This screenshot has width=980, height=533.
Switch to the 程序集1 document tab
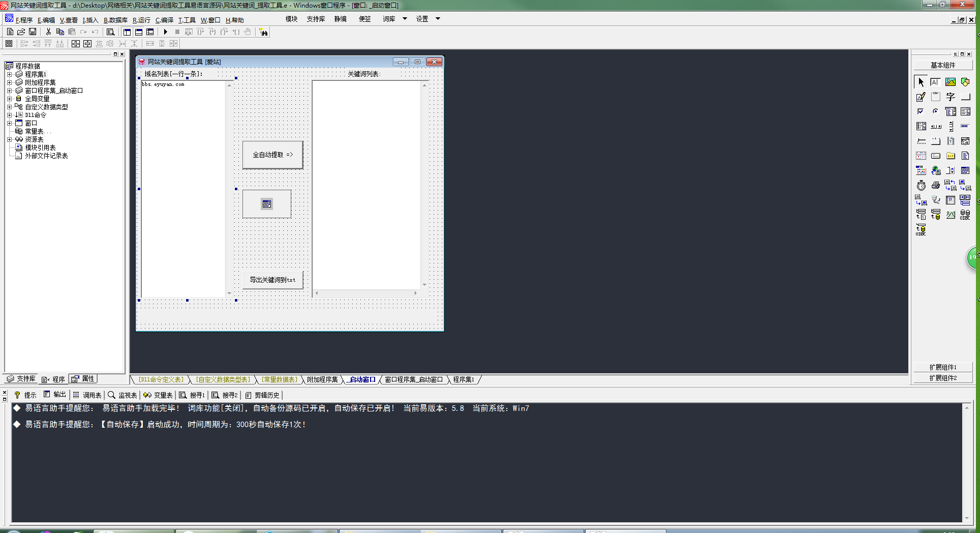[464, 379]
